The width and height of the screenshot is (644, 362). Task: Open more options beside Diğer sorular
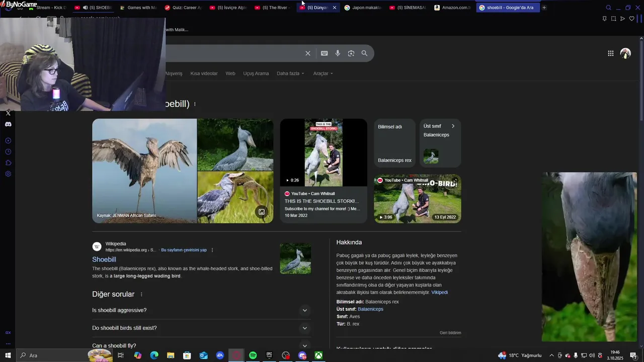pyautogui.click(x=141, y=294)
